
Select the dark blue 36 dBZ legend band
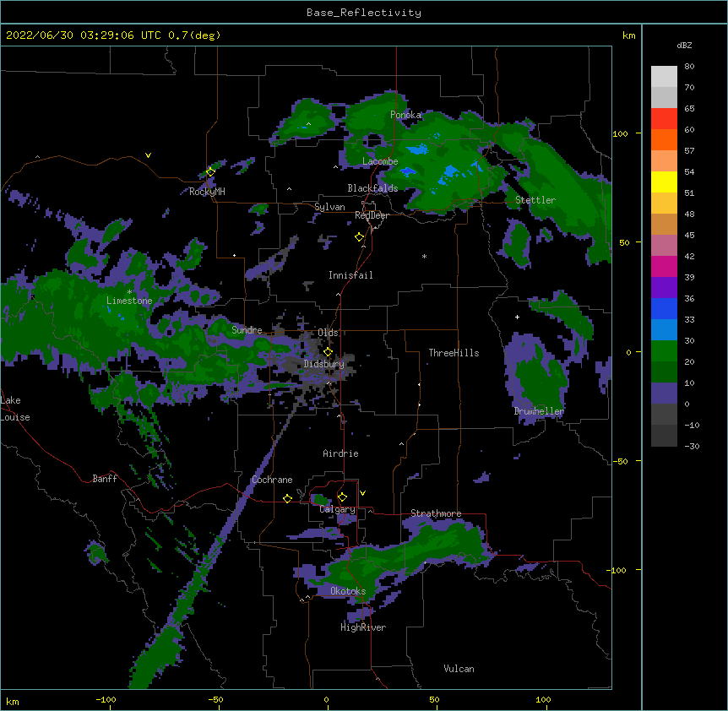tap(664, 308)
